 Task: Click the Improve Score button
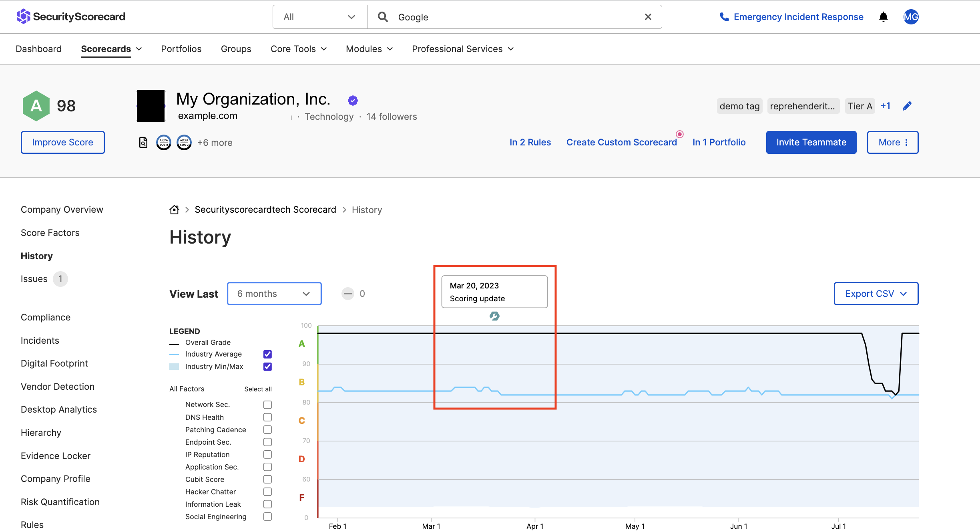(63, 142)
